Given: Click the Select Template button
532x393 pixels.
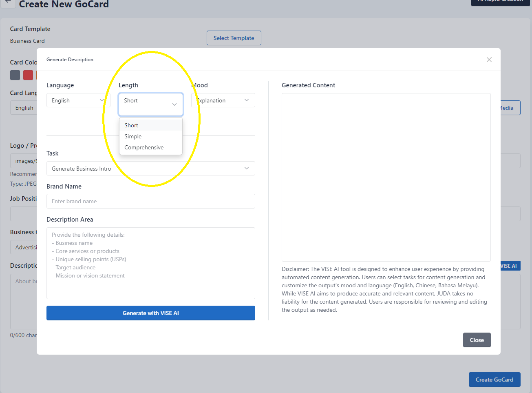Looking at the screenshot, I should tap(234, 38).
